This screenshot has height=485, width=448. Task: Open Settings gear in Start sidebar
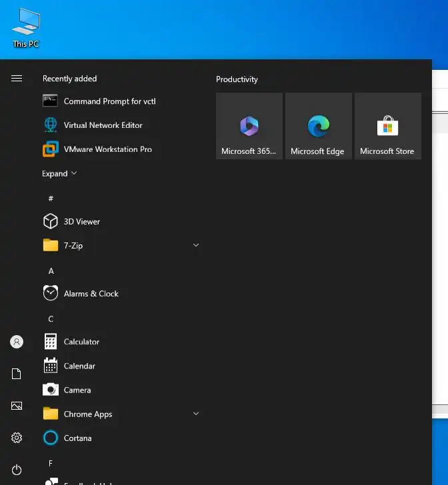coord(17,438)
